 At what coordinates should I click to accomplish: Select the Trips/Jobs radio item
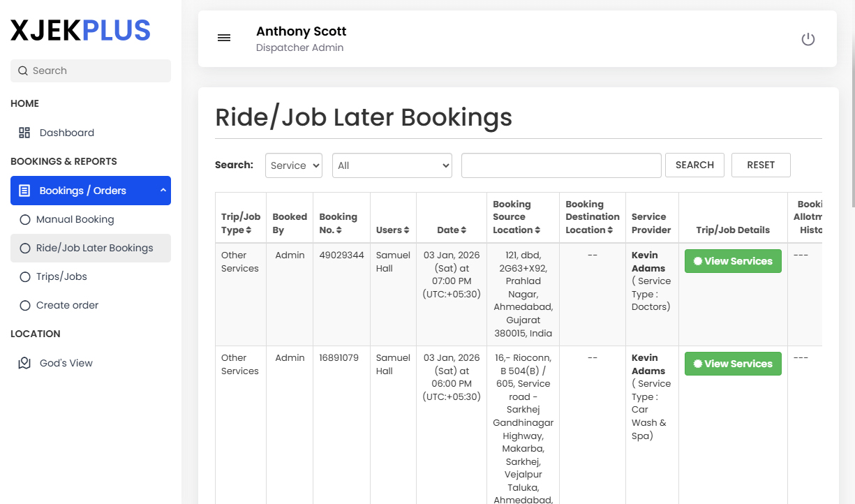pyautogui.click(x=27, y=276)
